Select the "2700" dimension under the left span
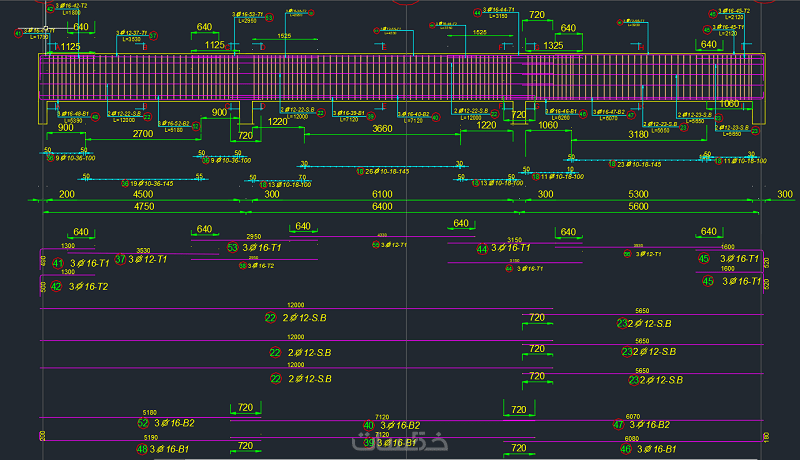This screenshot has height=460, width=800. click(143, 134)
